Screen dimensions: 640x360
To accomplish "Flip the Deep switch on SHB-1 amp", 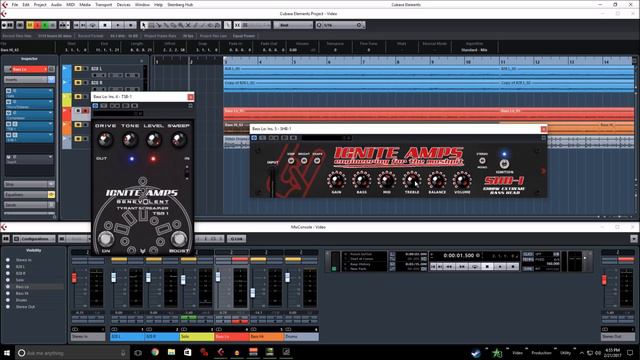I will 291,161.
